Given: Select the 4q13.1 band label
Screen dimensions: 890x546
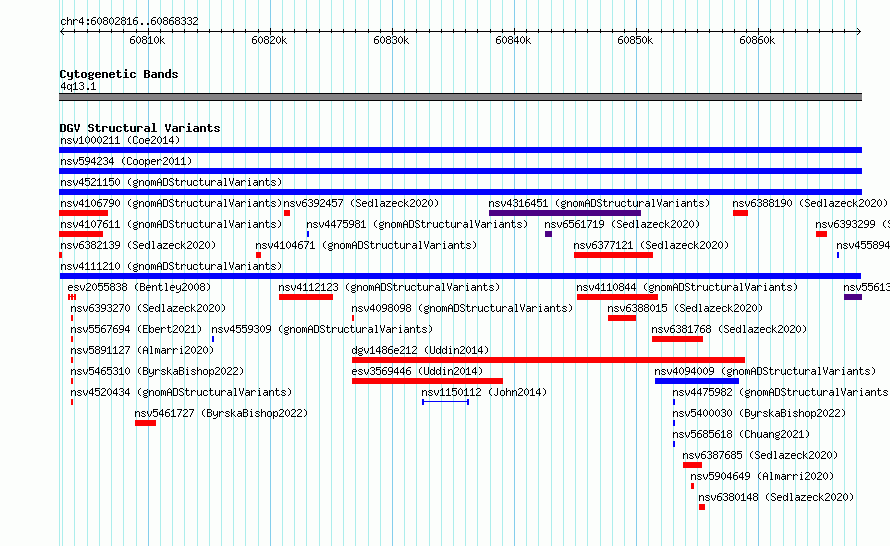Looking at the screenshot, I should [78, 86].
